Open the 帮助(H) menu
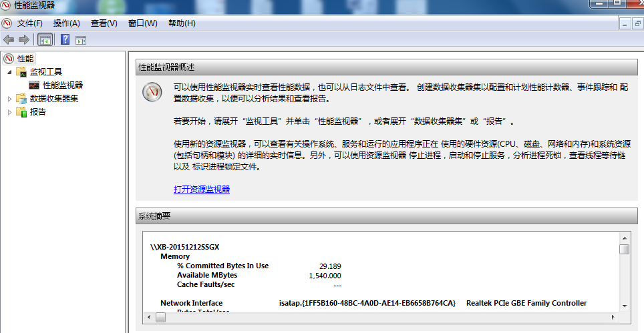 coord(182,23)
